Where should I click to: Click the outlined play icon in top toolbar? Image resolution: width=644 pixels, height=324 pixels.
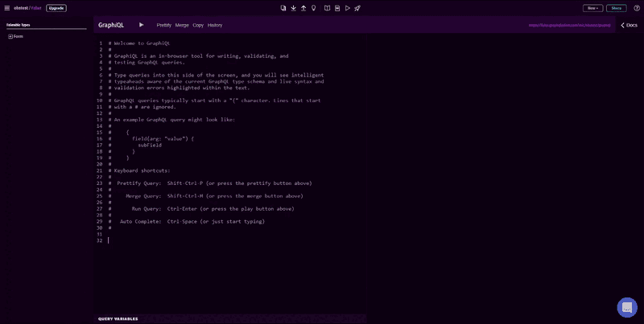348,8
